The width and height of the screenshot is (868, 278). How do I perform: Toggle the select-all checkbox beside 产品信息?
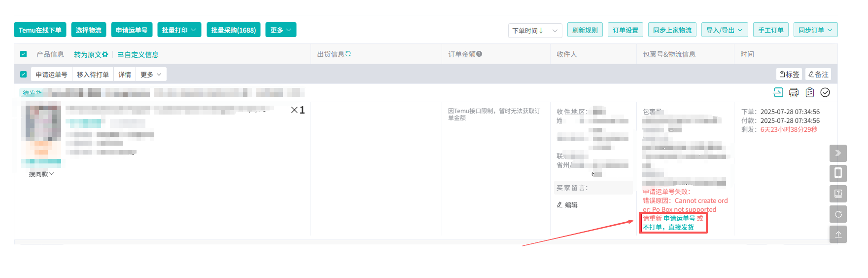pyautogui.click(x=23, y=54)
